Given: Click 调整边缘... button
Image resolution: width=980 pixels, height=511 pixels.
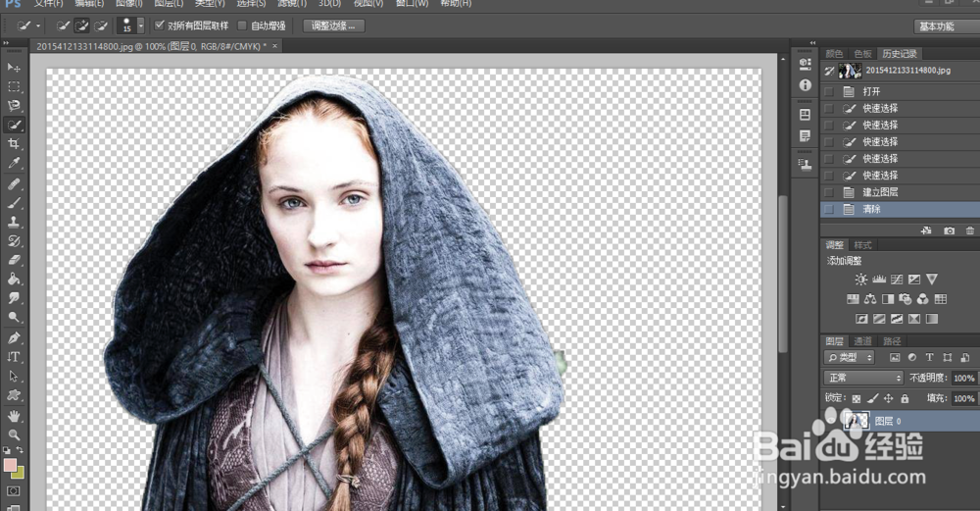Looking at the screenshot, I should (x=333, y=26).
